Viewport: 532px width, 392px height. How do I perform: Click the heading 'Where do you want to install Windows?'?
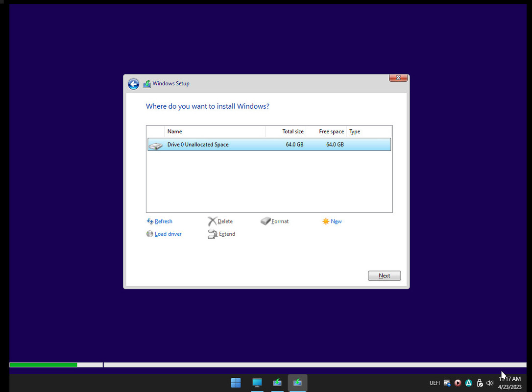click(x=208, y=106)
